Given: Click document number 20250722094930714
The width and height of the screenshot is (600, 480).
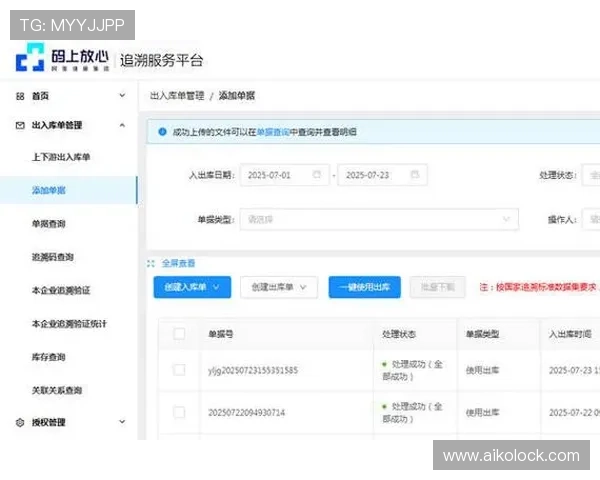Looking at the screenshot, I should [x=246, y=413].
